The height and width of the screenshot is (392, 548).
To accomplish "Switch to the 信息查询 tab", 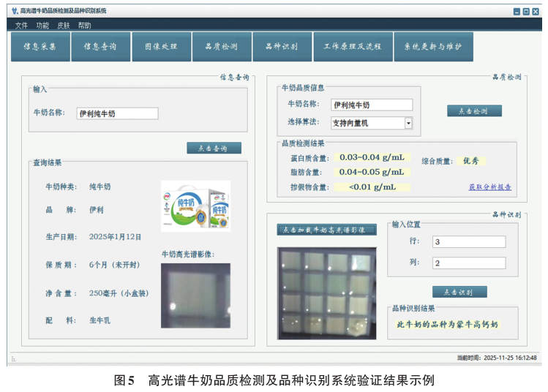I will 101,47.
